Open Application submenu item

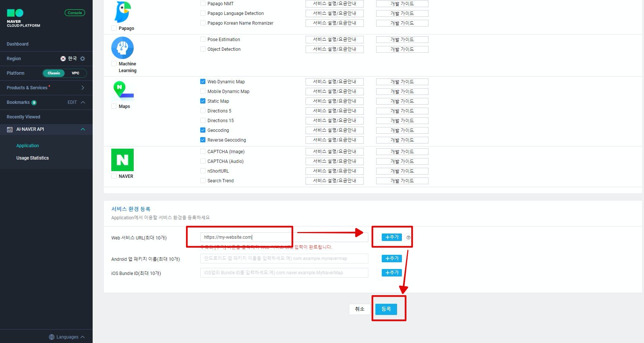28,146
